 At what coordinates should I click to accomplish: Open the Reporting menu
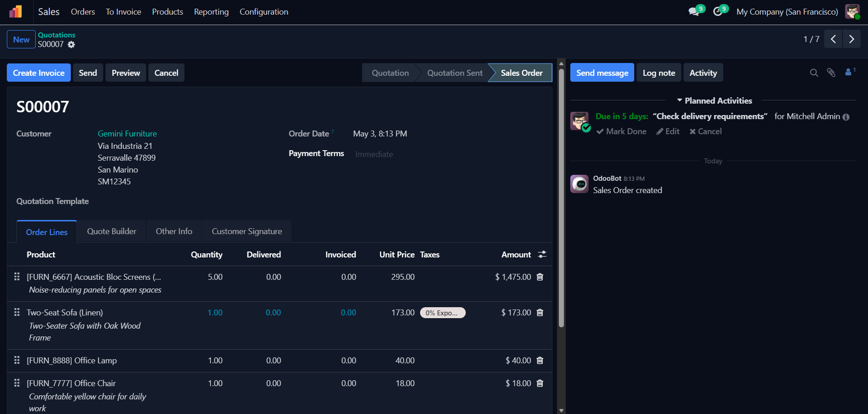(x=211, y=12)
